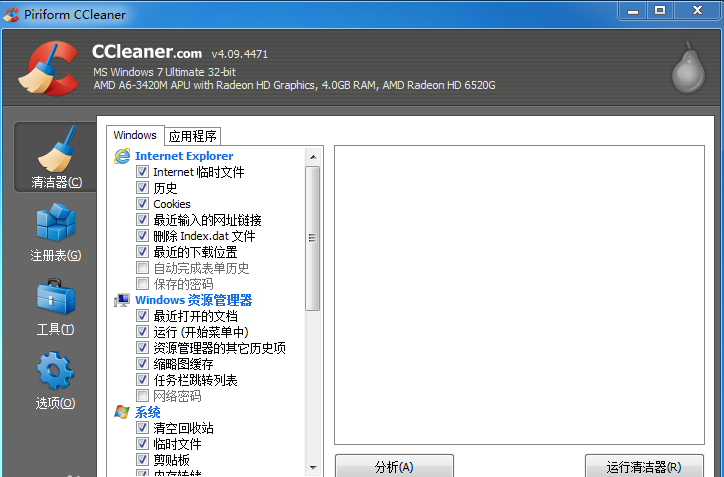Click the 分析(A) analyze button
This screenshot has width=724, height=477.
[394, 466]
